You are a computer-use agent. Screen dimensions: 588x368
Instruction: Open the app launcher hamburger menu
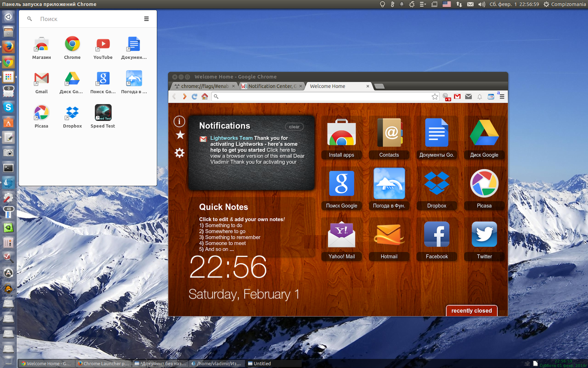[x=146, y=19]
